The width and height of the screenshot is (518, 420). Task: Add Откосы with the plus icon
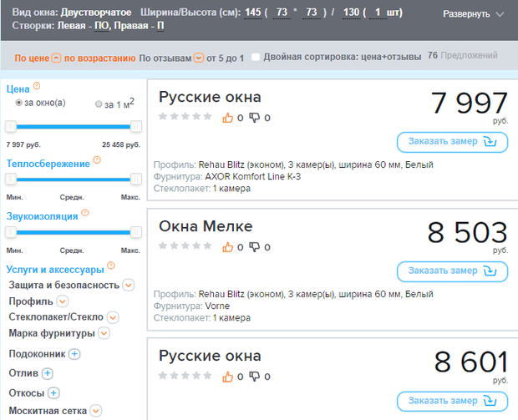[x=53, y=393]
